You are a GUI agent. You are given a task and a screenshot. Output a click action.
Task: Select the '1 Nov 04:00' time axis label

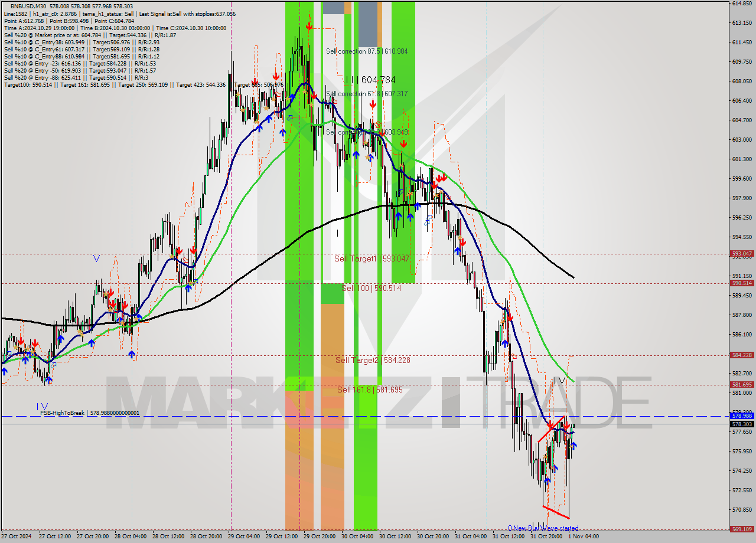point(584,537)
